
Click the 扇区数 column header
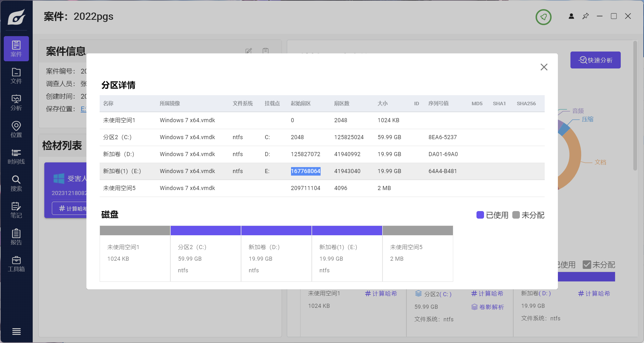(342, 103)
